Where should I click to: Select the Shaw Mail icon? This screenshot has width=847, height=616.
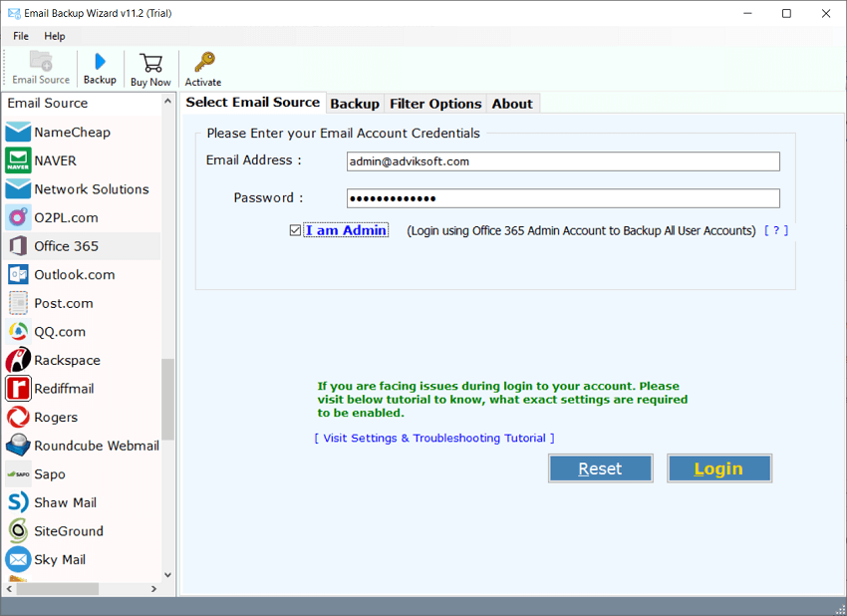[18, 502]
